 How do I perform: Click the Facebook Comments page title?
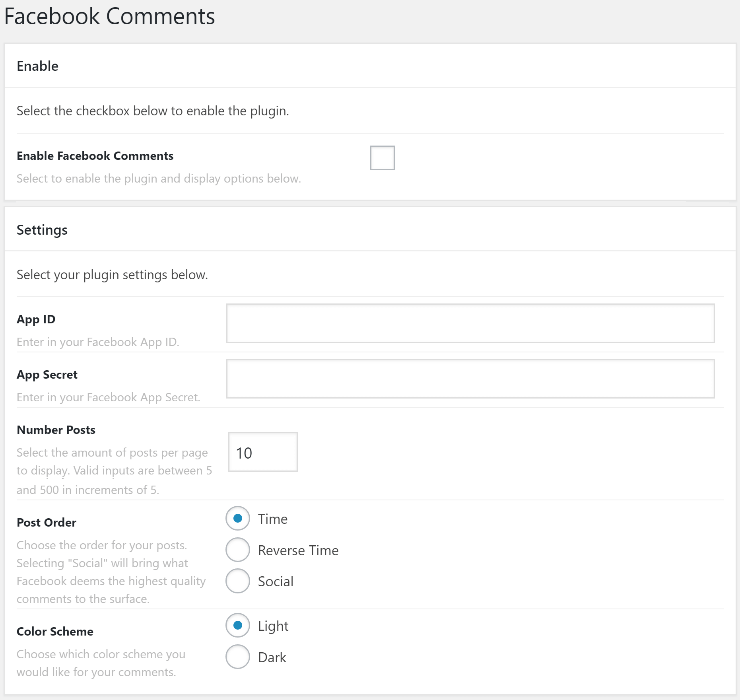110,16
